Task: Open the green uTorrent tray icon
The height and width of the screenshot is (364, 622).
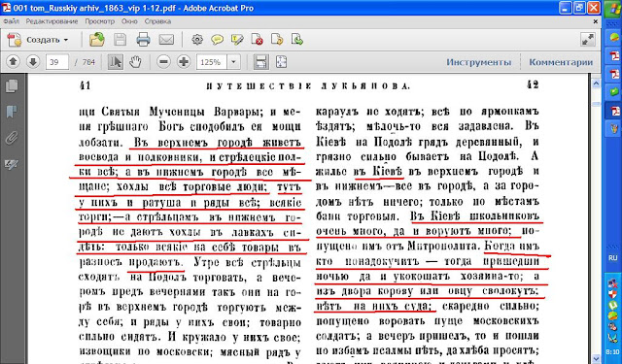Action: [x=613, y=305]
